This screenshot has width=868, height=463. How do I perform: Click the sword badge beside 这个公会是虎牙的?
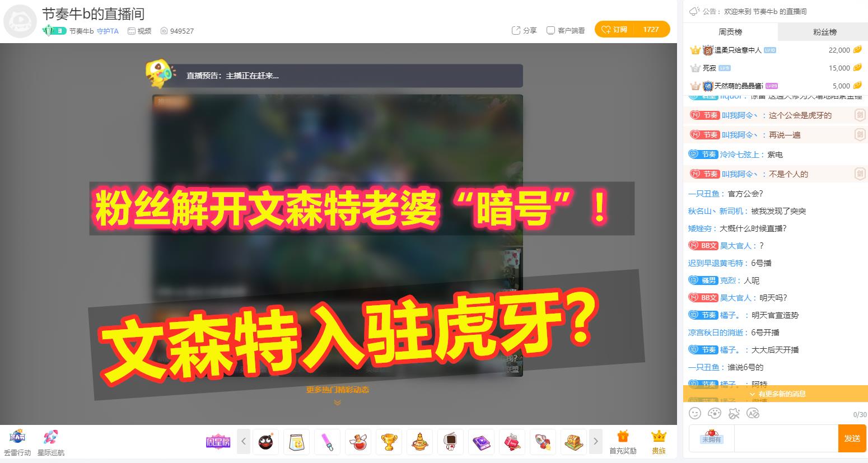860,115
